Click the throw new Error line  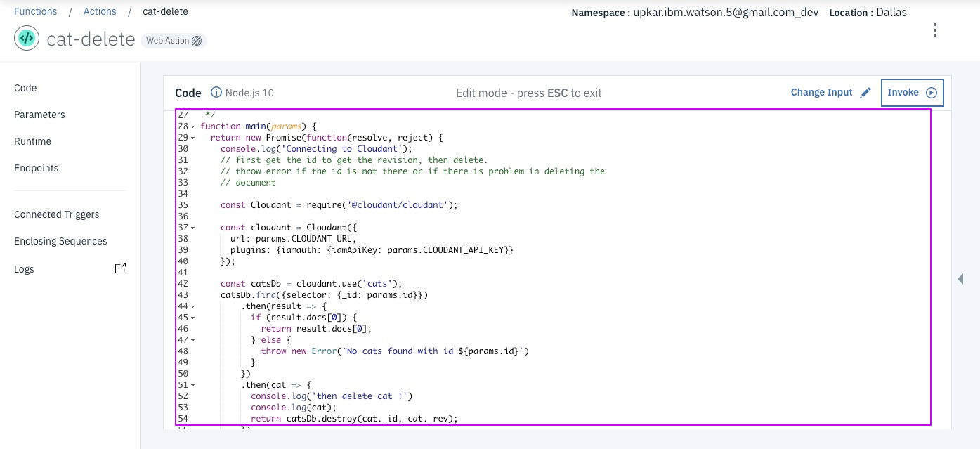(x=395, y=351)
